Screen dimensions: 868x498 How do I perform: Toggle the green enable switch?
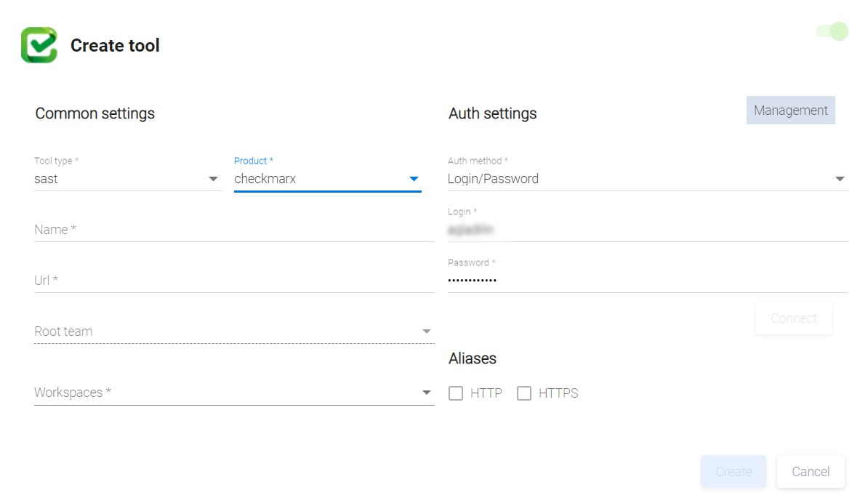832,31
